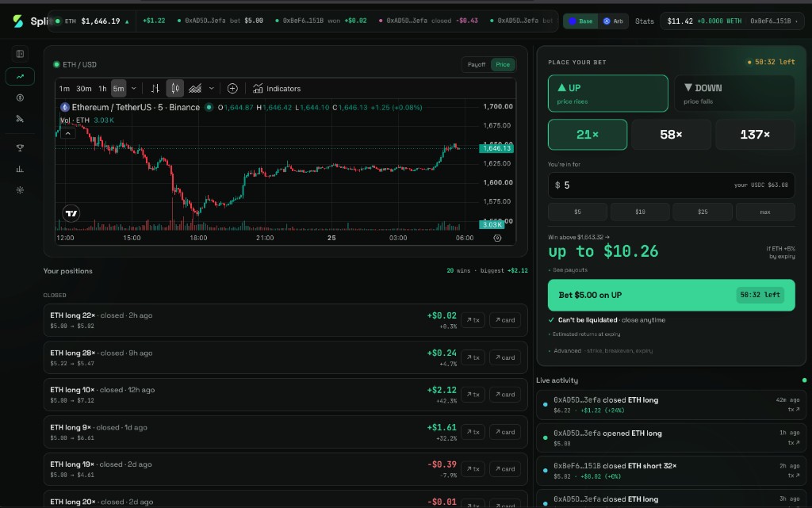
Task: Set bet amount to $10 preset
Action: pos(640,212)
